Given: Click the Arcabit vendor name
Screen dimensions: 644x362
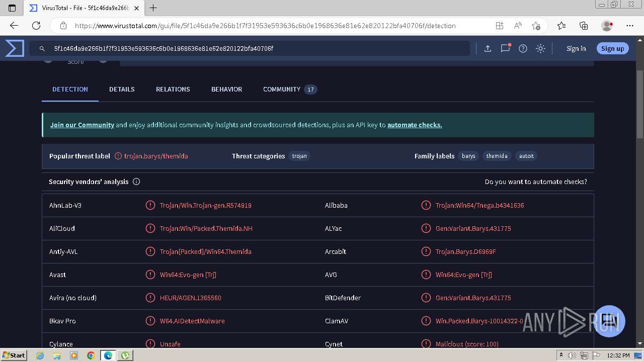Looking at the screenshot, I should pos(336,251).
